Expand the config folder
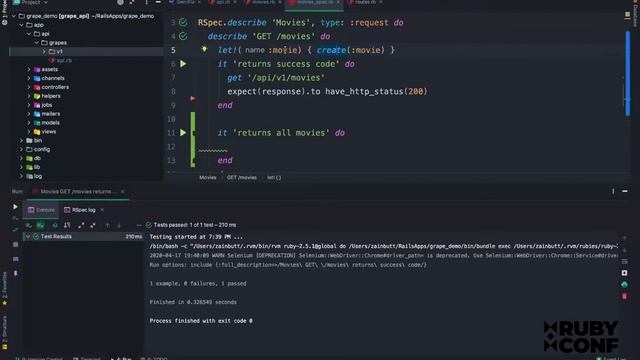This screenshot has height=360, width=640. coord(22,149)
